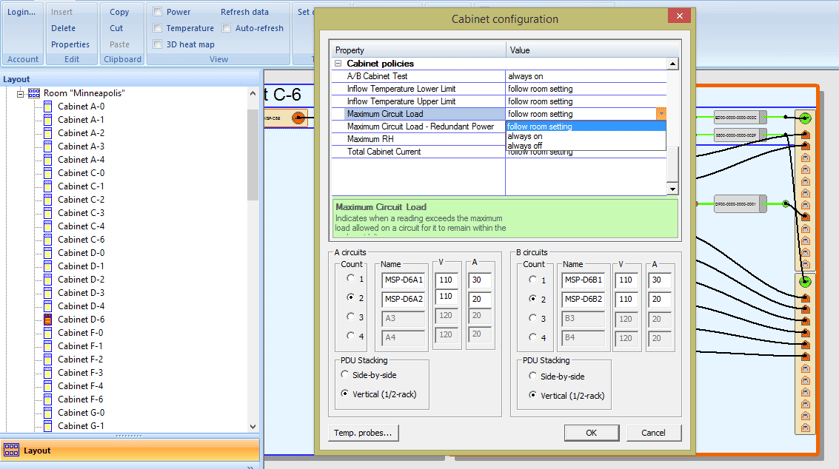Screen dimensions: 839x469
Task: Click the Property column header
Action: tap(418, 50)
